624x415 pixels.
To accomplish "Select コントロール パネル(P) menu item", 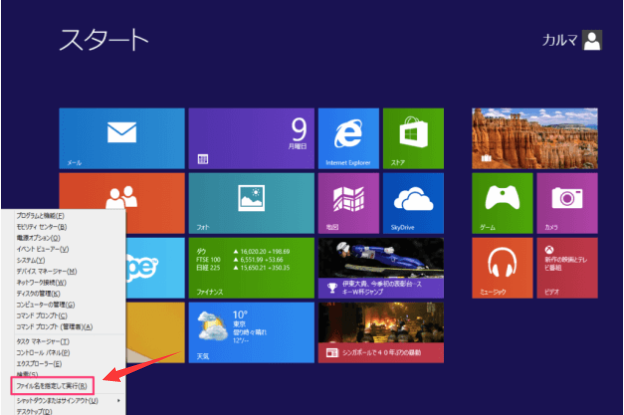I will [43, 353].
